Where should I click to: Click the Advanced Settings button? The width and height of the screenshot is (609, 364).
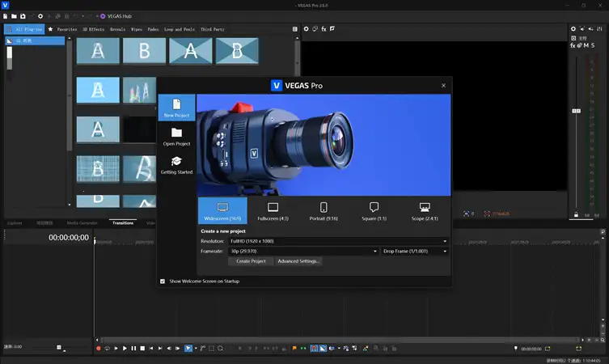pyautogui.click(x=298, y=261)
